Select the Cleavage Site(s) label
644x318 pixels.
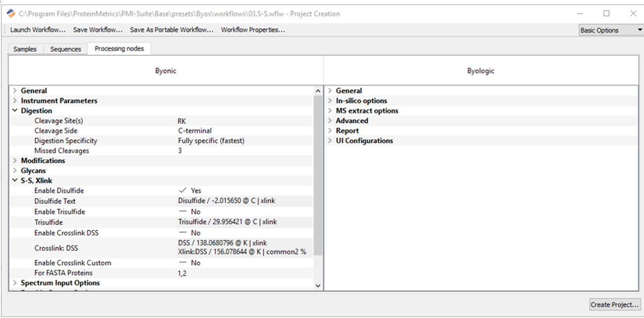click(59, 121)
